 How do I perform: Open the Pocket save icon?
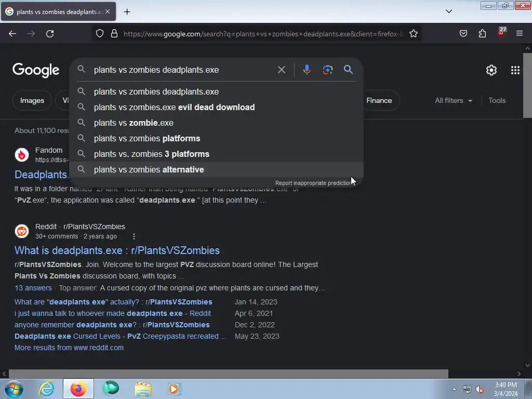click(463, 34)
